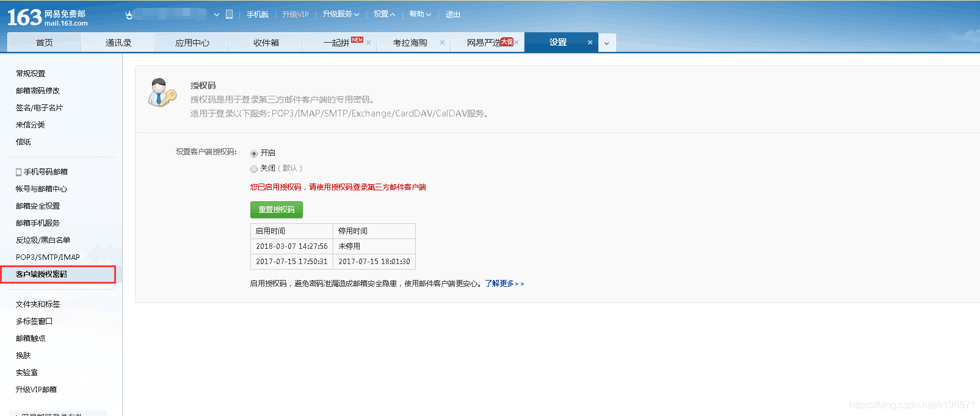The image size is (980, 416).
Task: Click the 2018-03-07 14:27:56 table cell
Action: coord(292,246)
